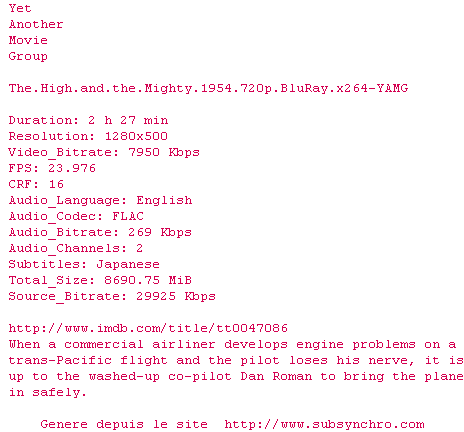Click the Audio_Bitrate: 269 Kbps line

pyautogui.click(x=100, y=232)
